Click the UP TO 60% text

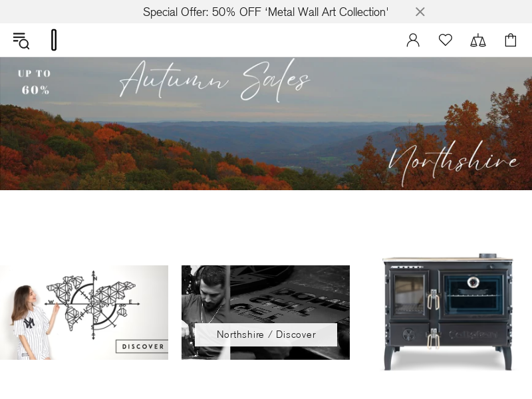[x=35, y=82]
